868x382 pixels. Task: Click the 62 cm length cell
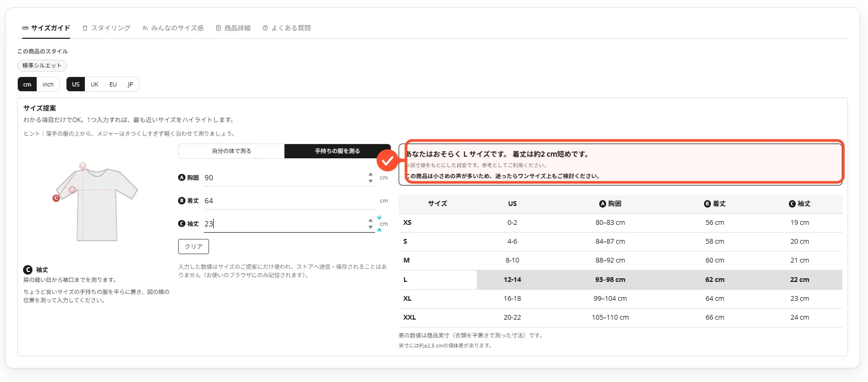point(715,280)
